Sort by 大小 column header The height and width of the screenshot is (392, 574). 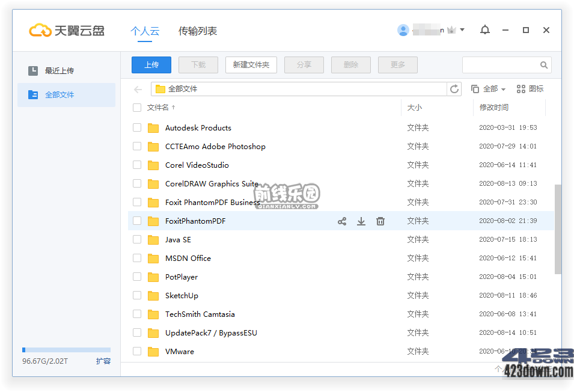click(414, 108)
